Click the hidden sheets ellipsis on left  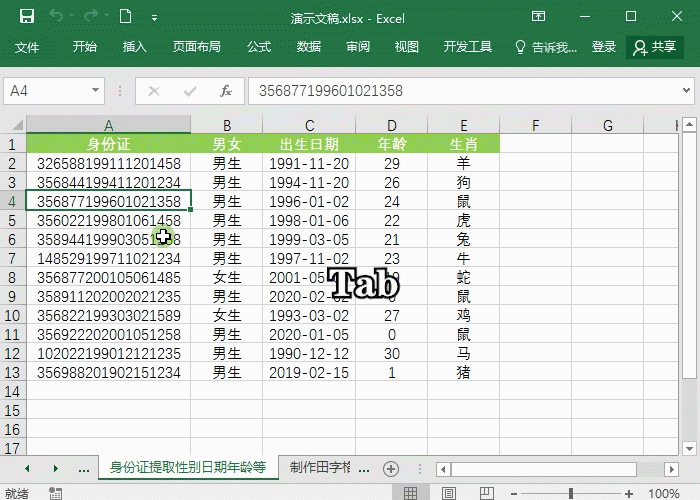[84, 469]
